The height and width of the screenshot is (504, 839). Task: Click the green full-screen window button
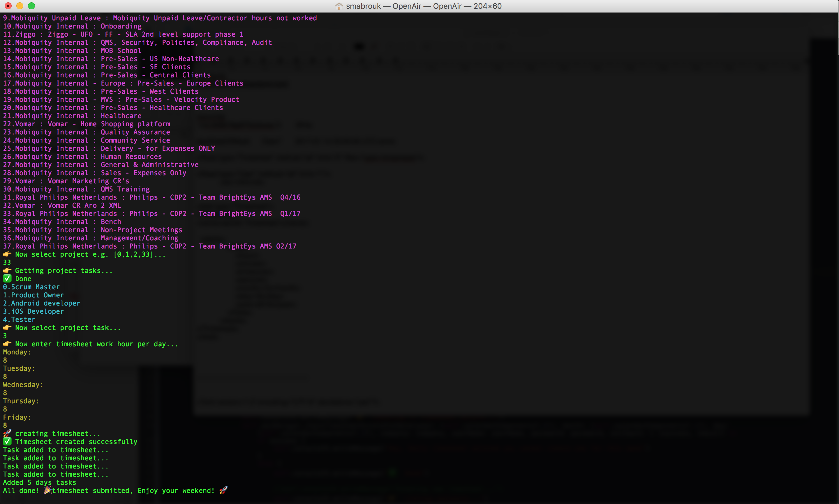click(x=31, y=6)
